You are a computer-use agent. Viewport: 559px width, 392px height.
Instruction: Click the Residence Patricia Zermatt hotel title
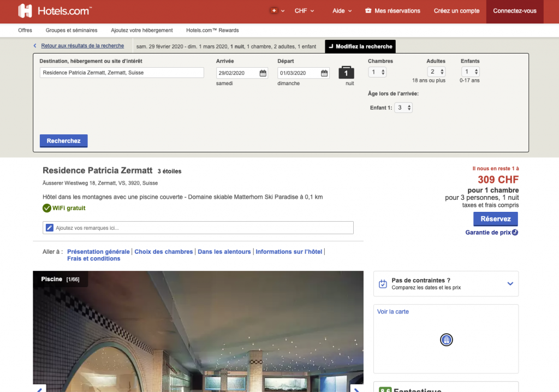click(97, 170)
